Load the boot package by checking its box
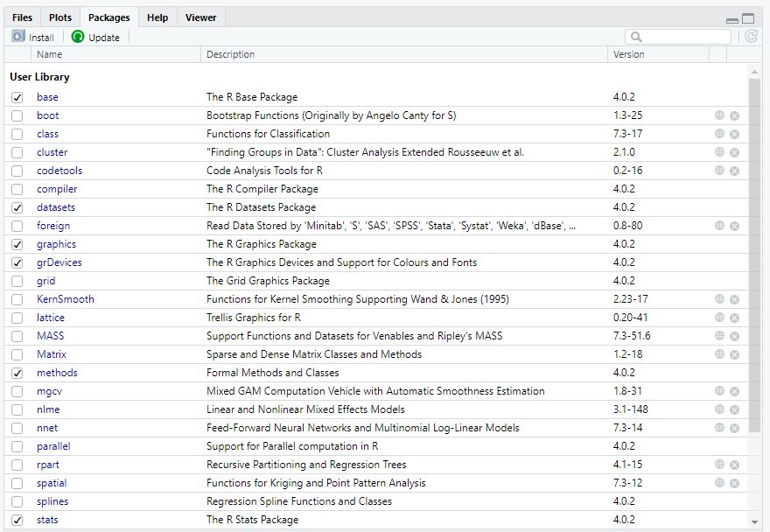 [x=17, y=115]
